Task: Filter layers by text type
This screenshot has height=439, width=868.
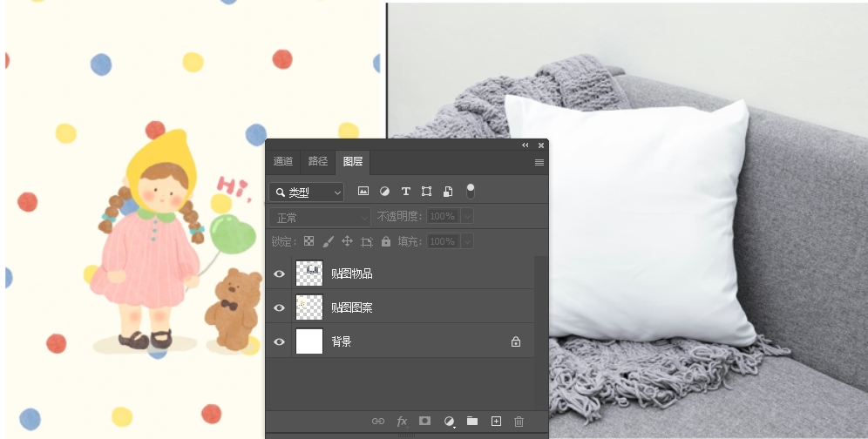Action: (x=405, y=192)
